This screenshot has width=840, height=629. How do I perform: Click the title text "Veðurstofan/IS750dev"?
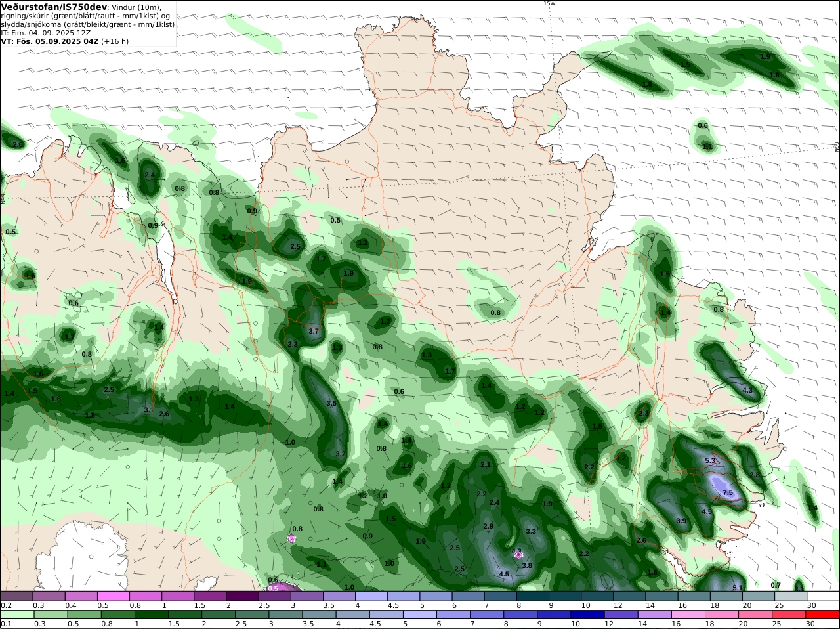click(x=54, y=7)
